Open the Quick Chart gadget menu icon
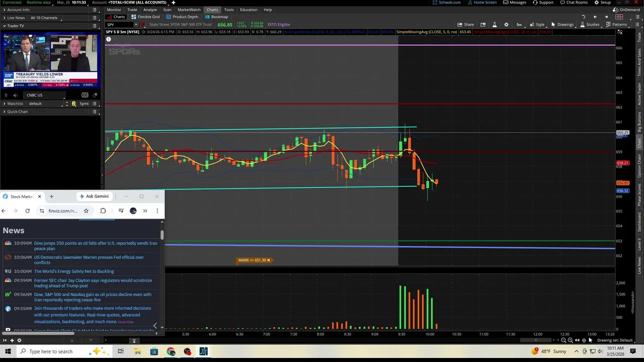Image resolution: width=644 pixels, height=362 pixels. [x=95, y=112]
